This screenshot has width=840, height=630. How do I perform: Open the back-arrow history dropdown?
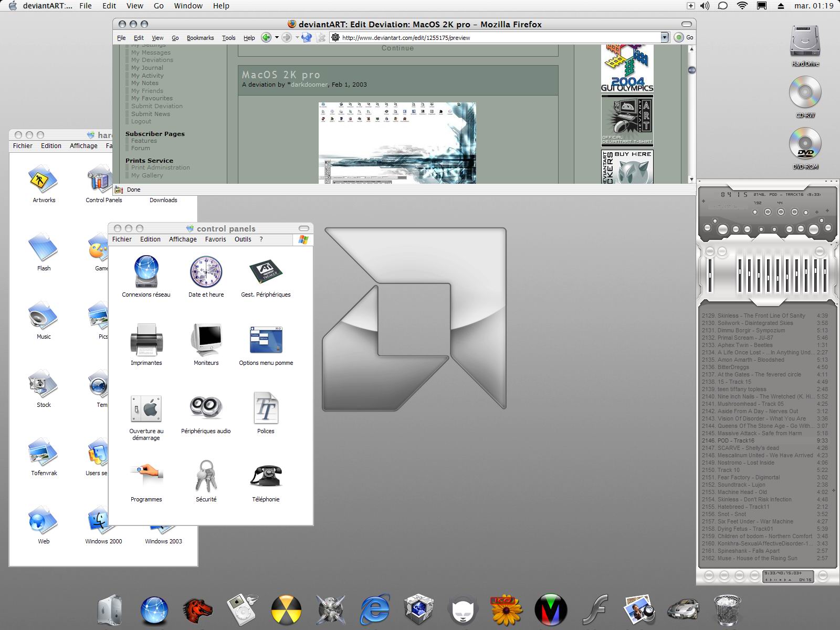(277, 37)
